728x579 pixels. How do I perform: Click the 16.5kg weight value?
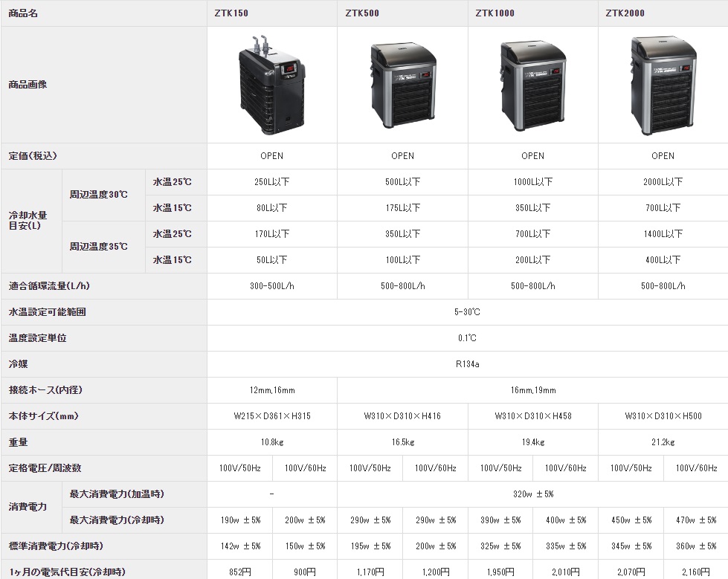(403, 441)
